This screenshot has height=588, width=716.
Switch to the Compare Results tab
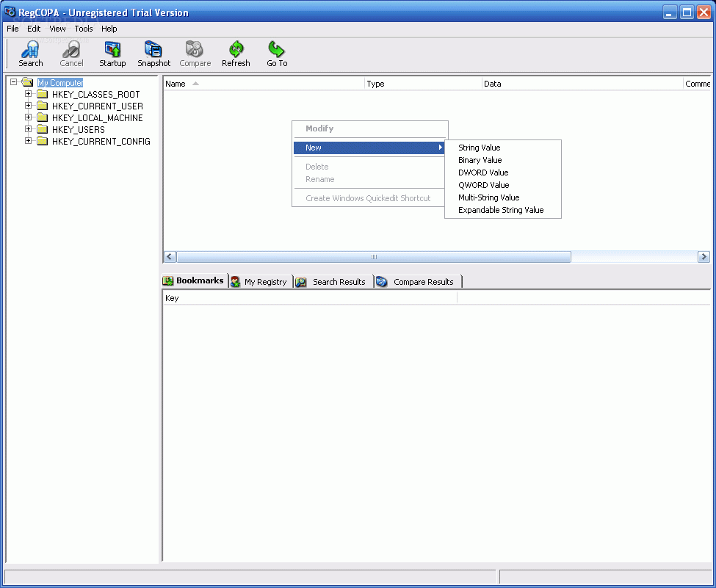pos(419,282)
